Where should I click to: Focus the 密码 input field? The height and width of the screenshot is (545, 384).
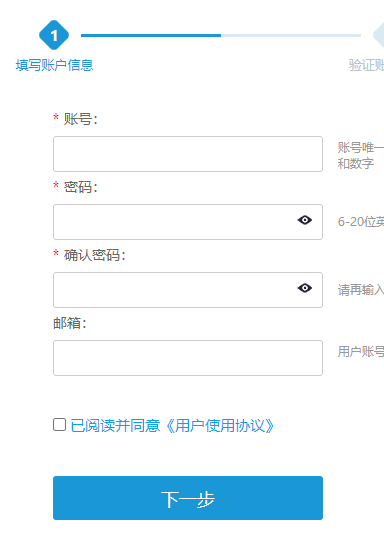pos(188,222)
